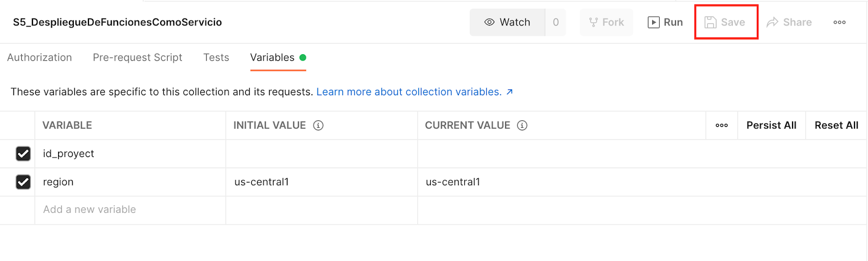Click the Run play icon

654,22
